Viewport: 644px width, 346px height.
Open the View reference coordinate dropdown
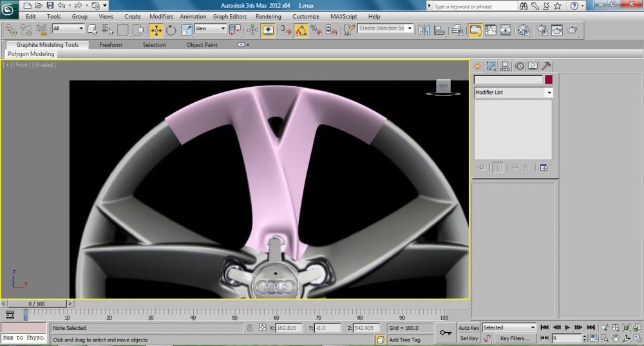(x=211, y=29)
